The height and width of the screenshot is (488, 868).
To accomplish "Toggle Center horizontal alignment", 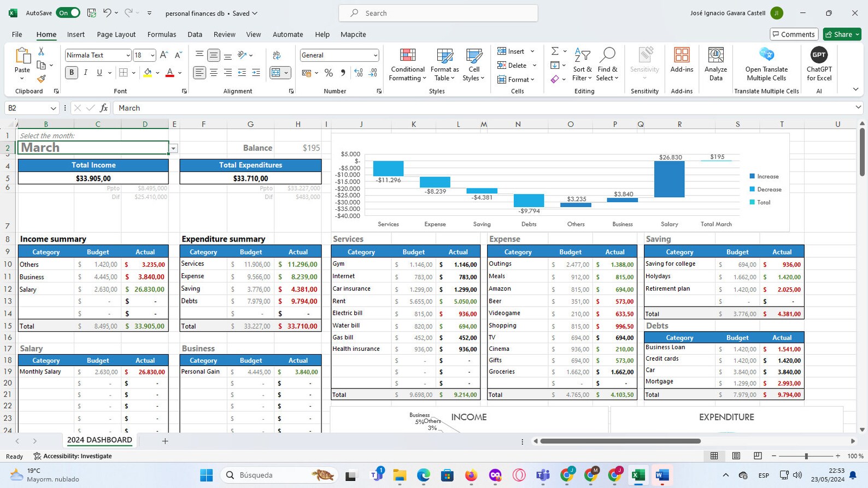I will [x=214, y=73].
